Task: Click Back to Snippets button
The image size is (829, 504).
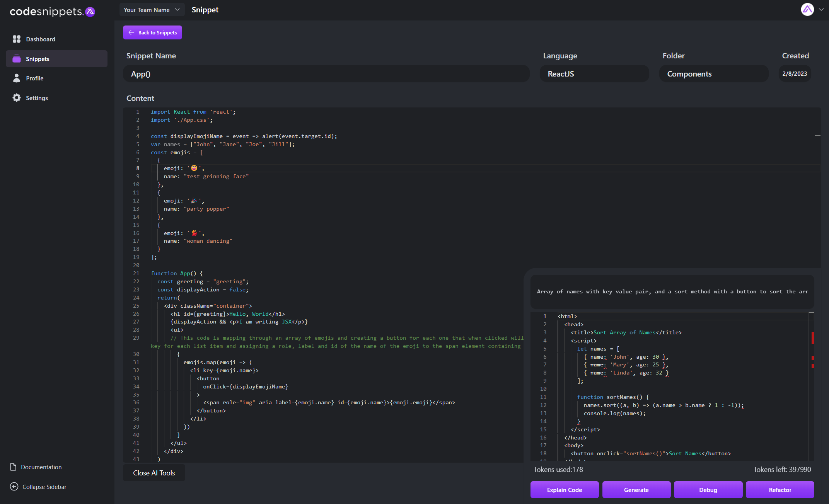Action: point(152,32)
